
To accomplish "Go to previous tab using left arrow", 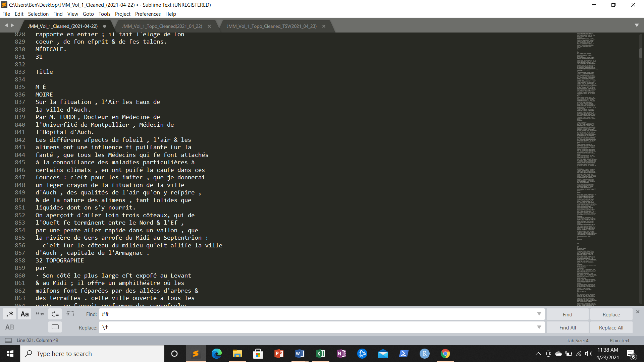I will (6, 25).
